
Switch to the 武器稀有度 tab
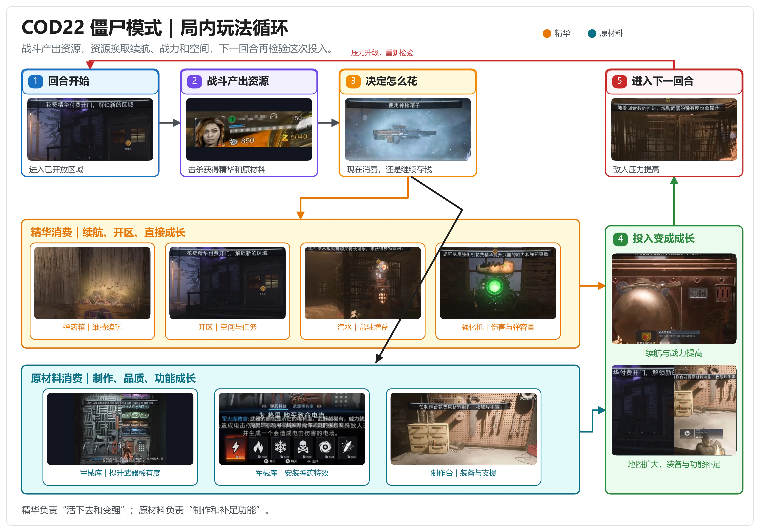[303, 406]
